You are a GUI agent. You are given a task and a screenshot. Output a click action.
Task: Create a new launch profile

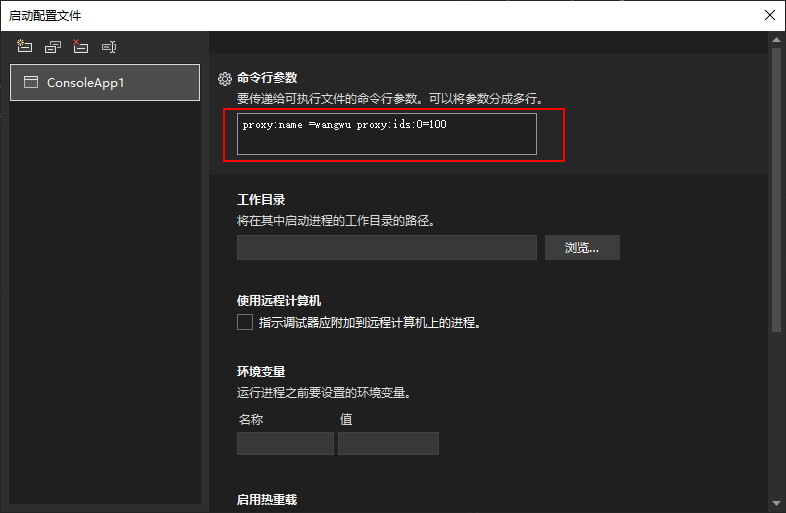tap(24, 47)
